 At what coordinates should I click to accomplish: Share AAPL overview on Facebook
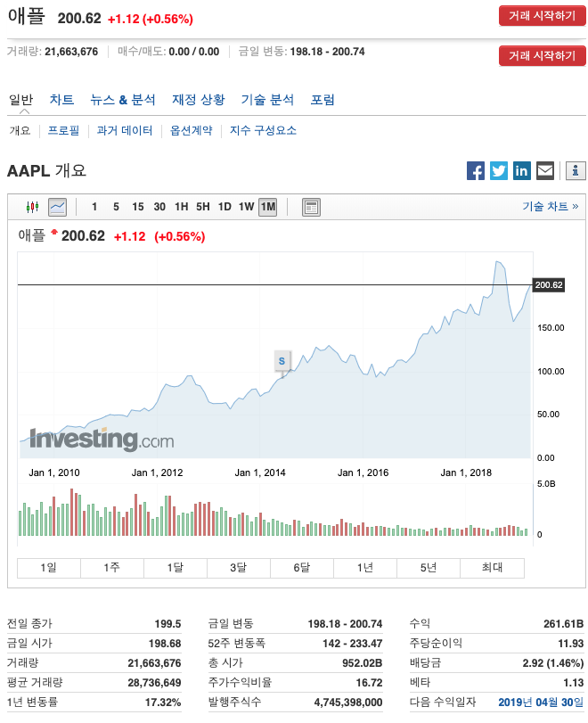[475, 170]
